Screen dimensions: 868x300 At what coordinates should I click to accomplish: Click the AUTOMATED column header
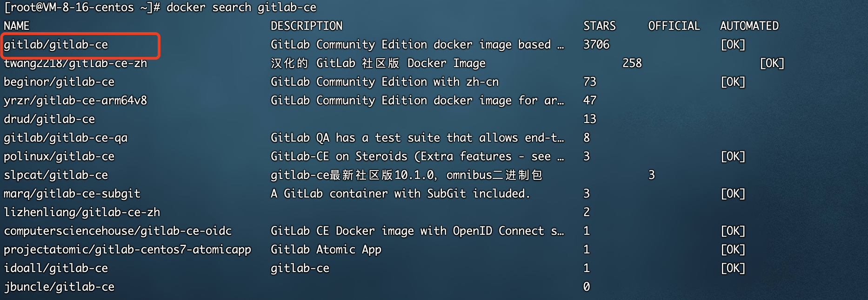[x=749, y=26]
